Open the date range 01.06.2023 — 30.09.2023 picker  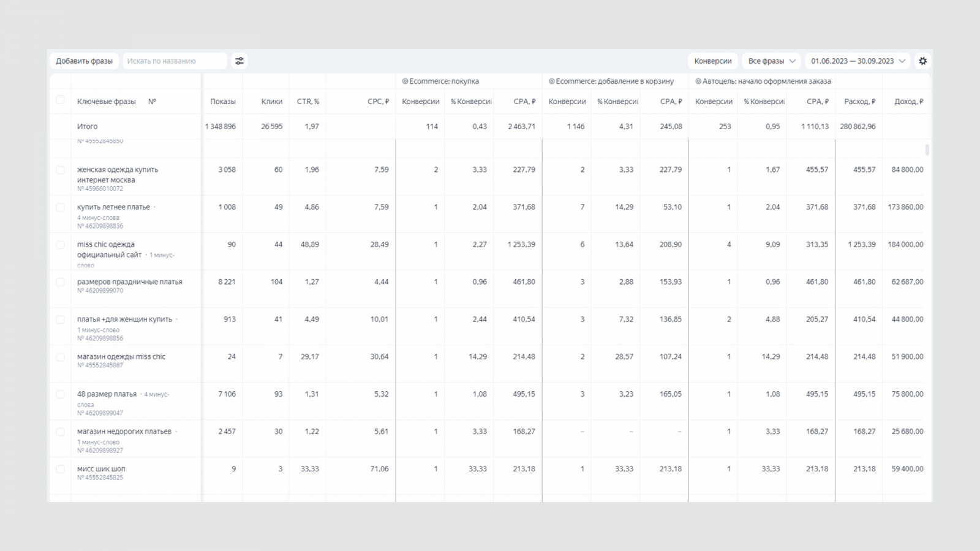click(x=857, y=61)
